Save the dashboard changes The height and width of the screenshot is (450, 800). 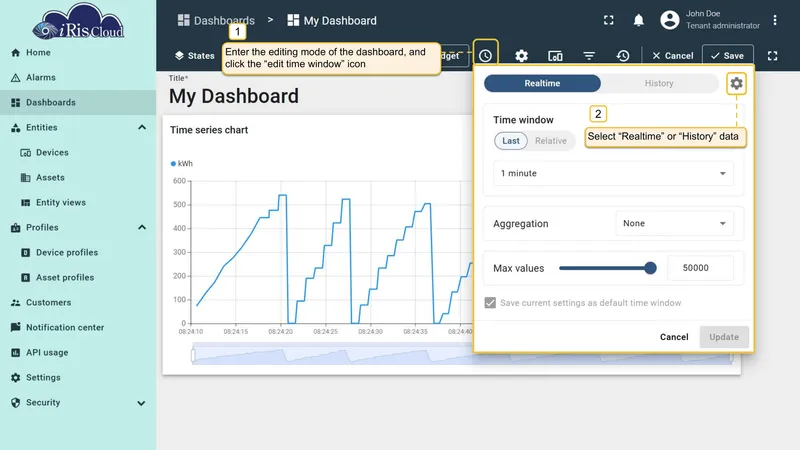coord(728,56)
